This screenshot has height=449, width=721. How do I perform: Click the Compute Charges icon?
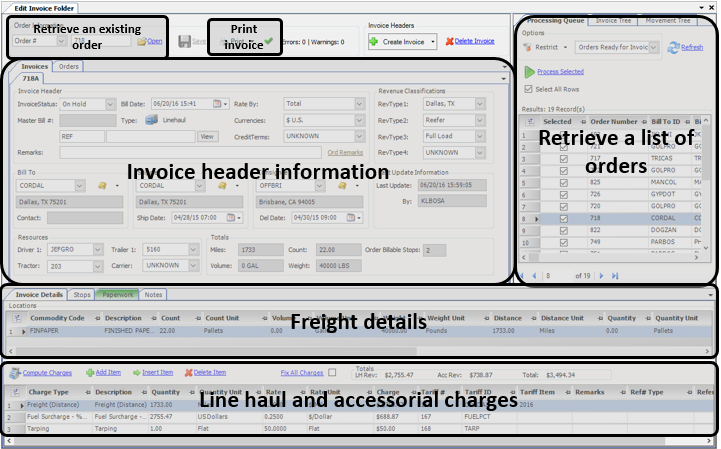pos(15,373)
